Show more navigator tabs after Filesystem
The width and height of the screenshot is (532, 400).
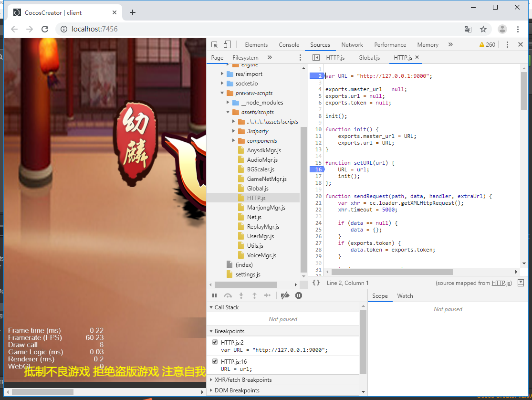pos(270,57)
